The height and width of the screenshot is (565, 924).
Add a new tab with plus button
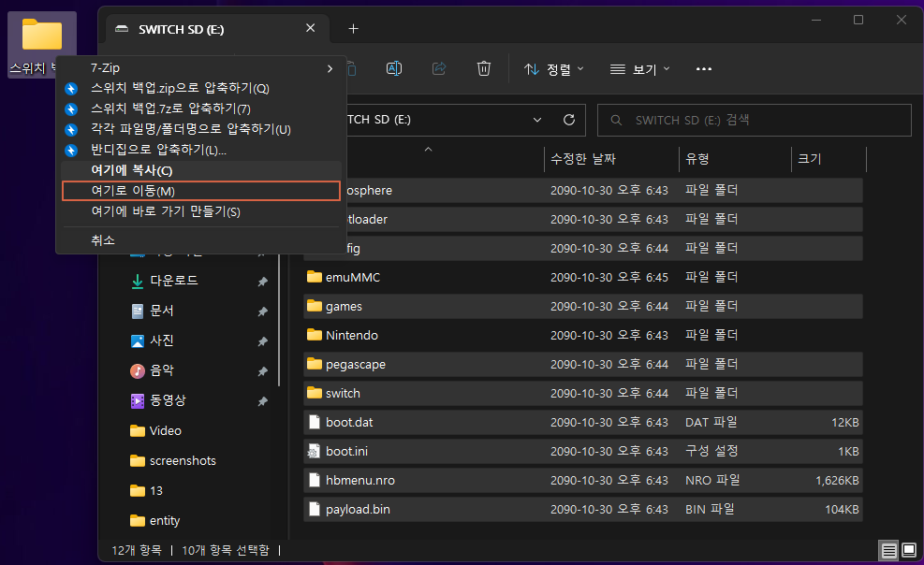353,29
